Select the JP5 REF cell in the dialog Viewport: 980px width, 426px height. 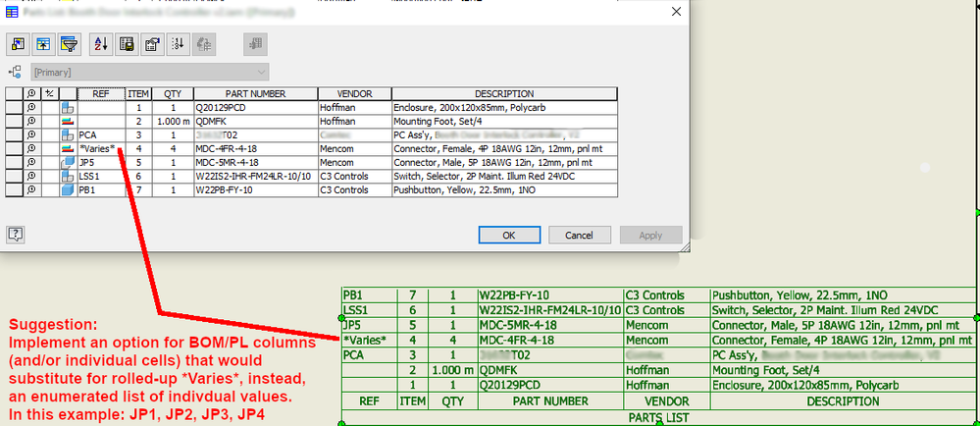(x=101, y=163)
